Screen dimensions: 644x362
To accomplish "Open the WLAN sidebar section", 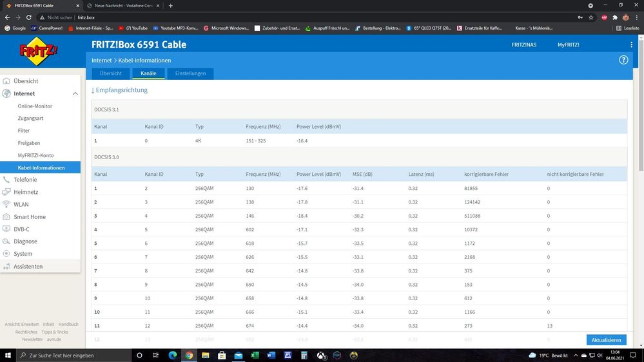I will point(21,204).
